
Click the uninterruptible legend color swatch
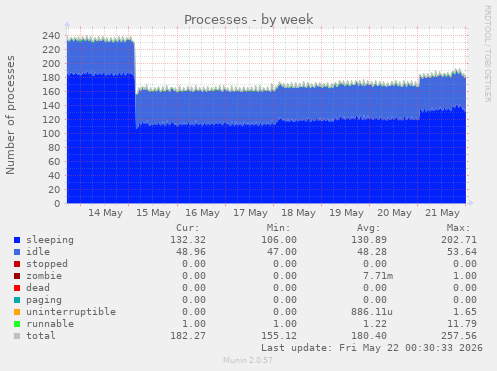click(17, 312)
